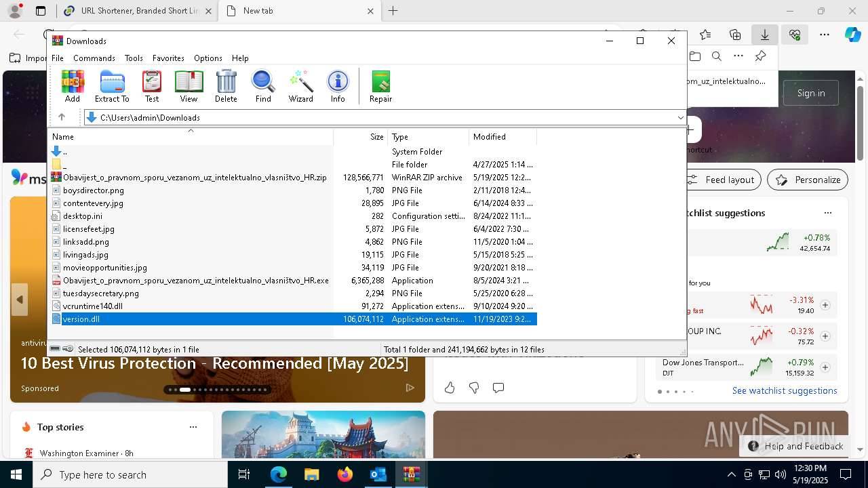The height and width of the screenshot is (488, 868).
Task: Open comments on the news card
Action: [x=498, y=388]
